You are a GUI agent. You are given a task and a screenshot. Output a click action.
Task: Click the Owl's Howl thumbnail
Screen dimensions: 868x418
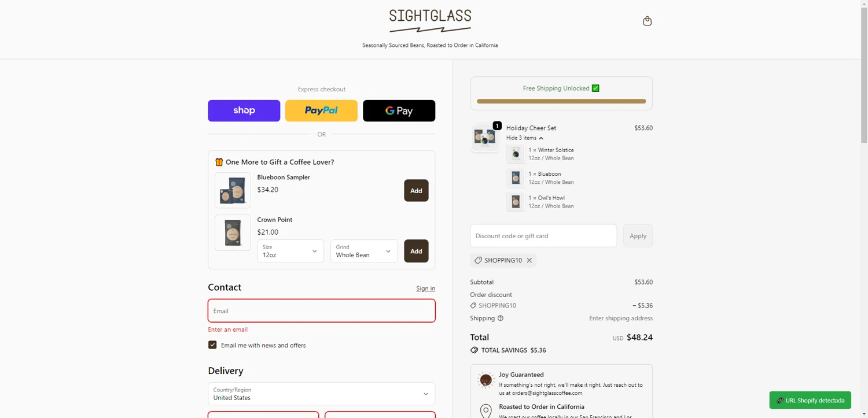click(x=516, y=202)
